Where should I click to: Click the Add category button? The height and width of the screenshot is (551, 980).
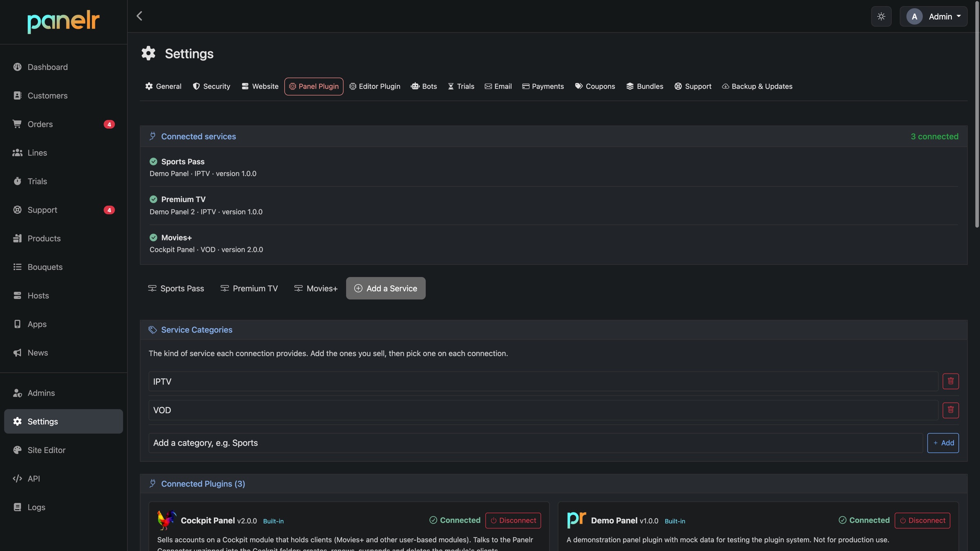click(x=943, y=443)
